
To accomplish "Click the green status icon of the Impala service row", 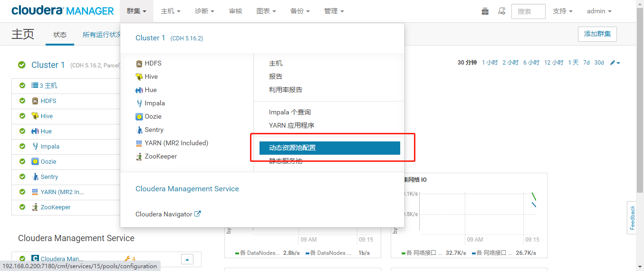I will [x=22, y=146].
